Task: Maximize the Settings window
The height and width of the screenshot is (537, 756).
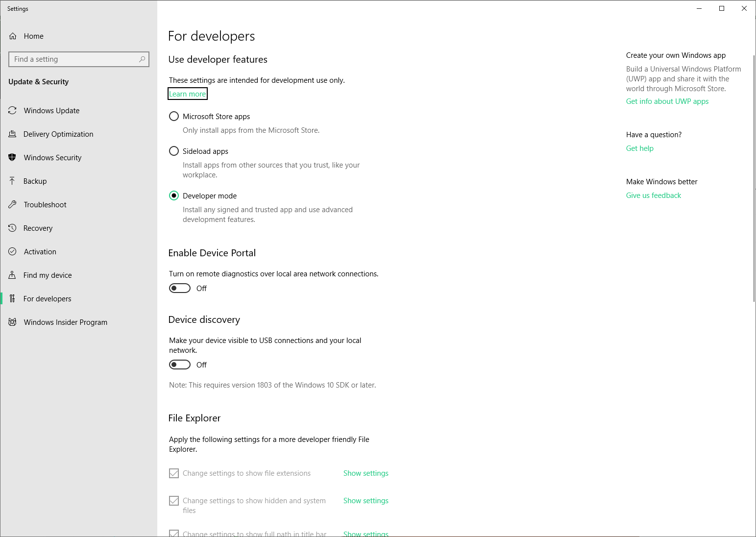Action: point(722,8)
